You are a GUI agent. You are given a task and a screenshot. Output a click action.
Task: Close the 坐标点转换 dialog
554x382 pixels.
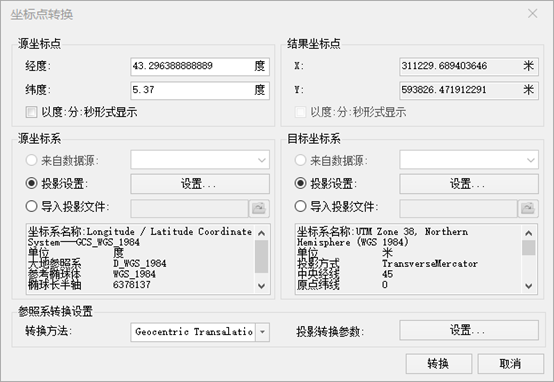(x=532, y=14)
